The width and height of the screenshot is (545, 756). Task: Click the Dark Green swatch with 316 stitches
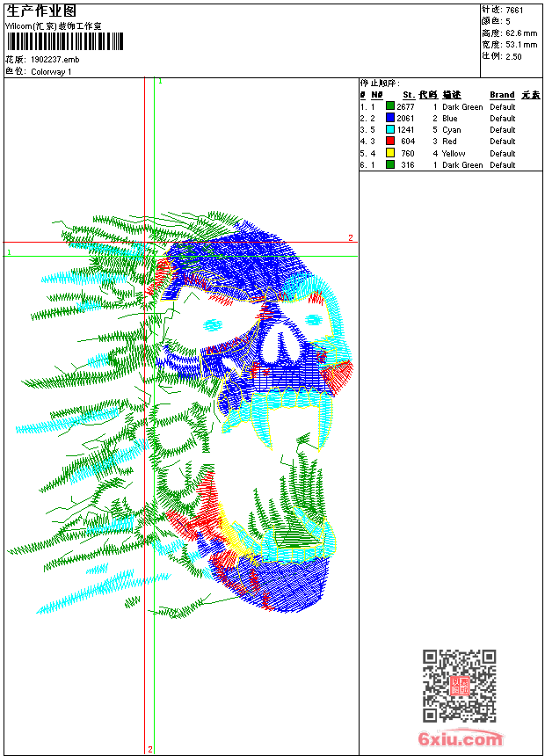click(390, 164)
